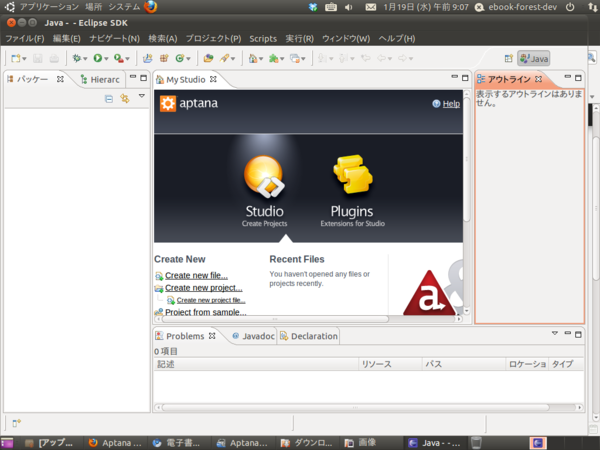The image size is (600, 450).
Task: Click the large Studio orb icon
Action: (x=264, y=176)
